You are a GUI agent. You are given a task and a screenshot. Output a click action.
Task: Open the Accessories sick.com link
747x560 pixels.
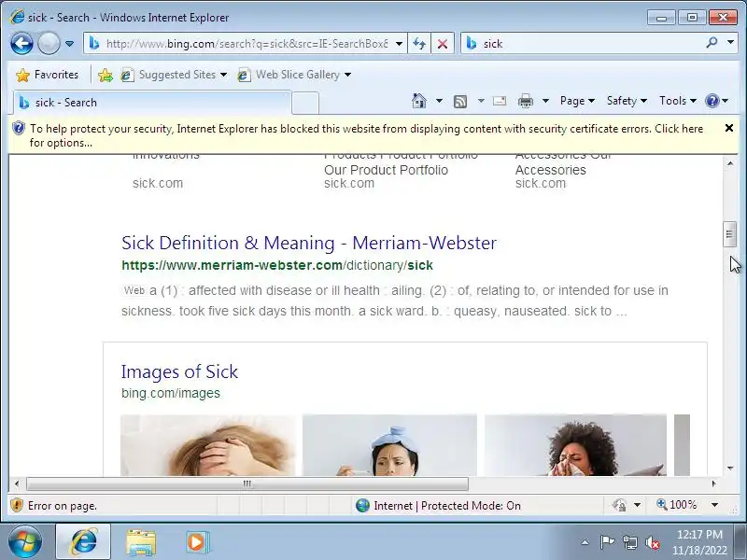pos(550,170)
